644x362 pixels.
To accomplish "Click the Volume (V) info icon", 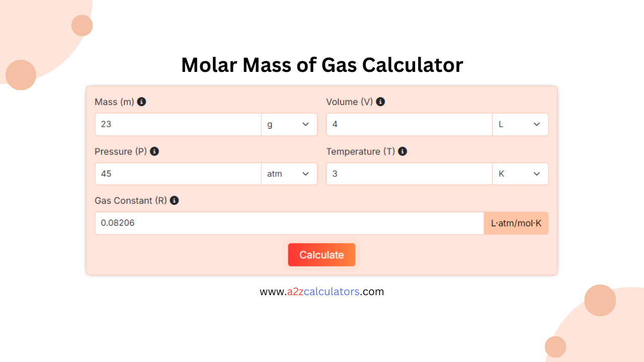I will (381, 102).
